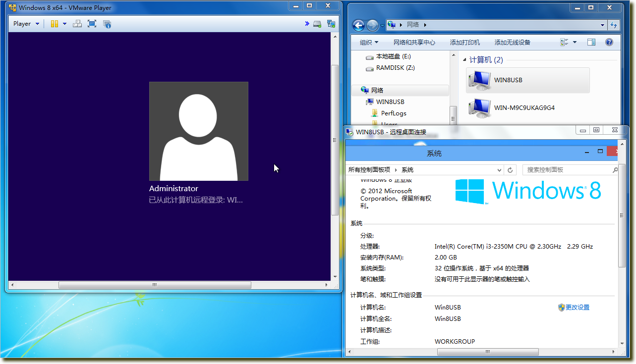
Task: Go forward in the Network explorer window
Action: pos(372,25)
